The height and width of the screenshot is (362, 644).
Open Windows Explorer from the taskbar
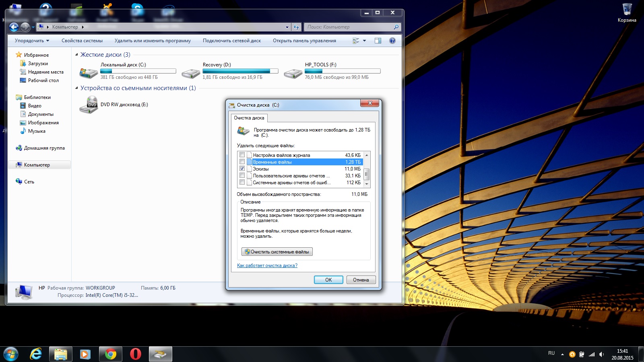click(x=61, y=354)
